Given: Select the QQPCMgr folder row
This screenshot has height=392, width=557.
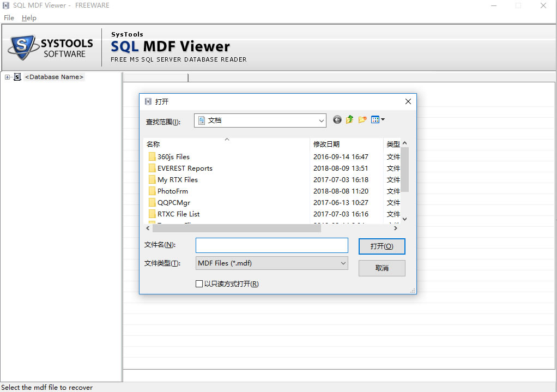Looking at the screenshot, I should 174,202.
